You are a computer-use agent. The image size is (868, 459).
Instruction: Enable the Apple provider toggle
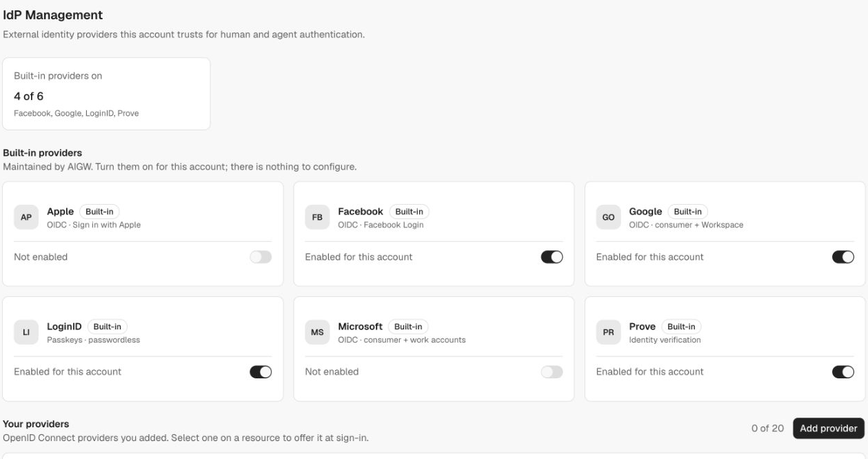261,257
